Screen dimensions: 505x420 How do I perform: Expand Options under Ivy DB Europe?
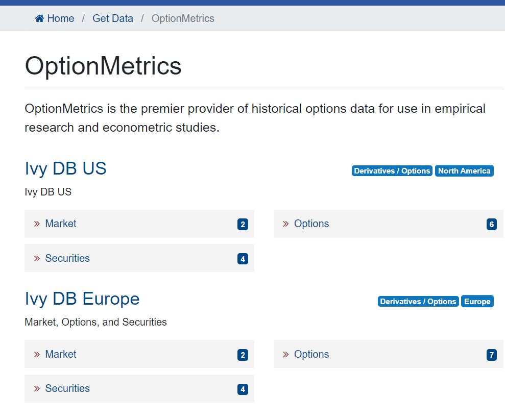(388, 354)
